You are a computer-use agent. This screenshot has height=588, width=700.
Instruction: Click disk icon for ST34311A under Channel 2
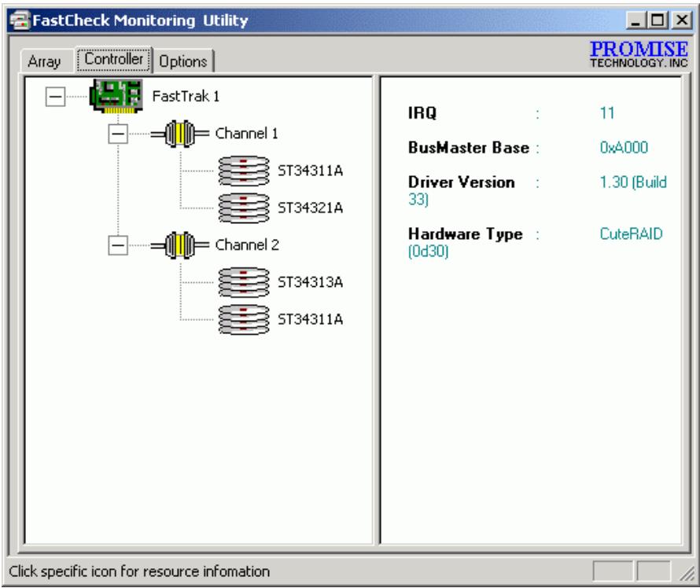[244, 319]
